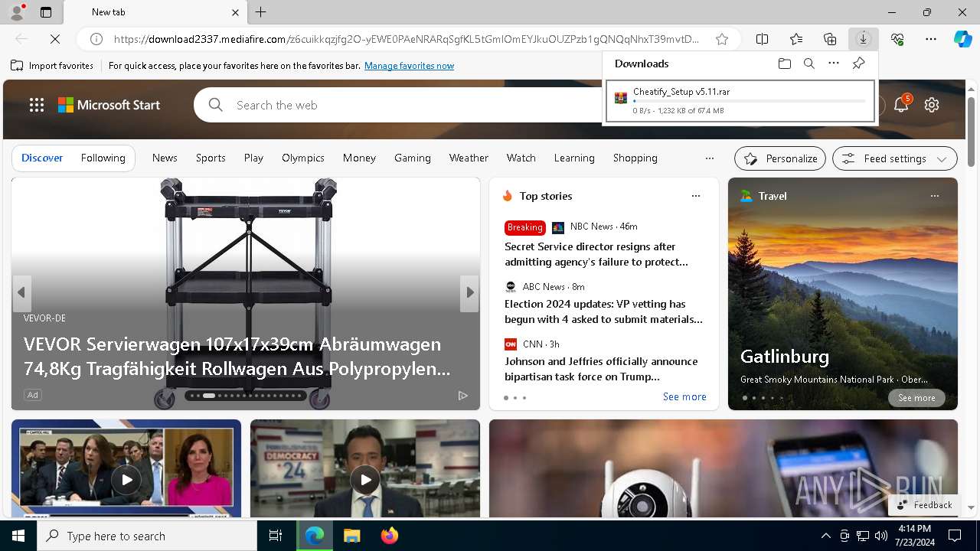Open the AdChoices icon on the ad

(x=463, y=396)
